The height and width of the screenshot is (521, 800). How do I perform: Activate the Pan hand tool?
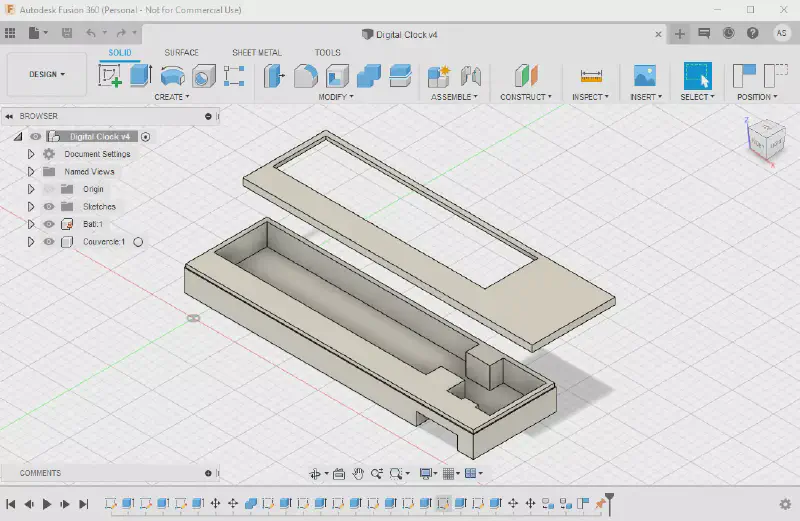tap(358, 473)
